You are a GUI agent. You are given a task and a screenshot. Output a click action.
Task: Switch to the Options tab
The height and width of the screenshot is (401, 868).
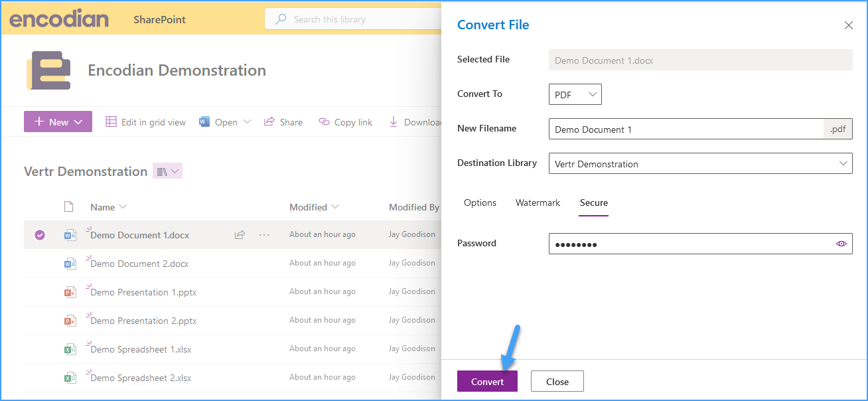(x=480, y=202)
